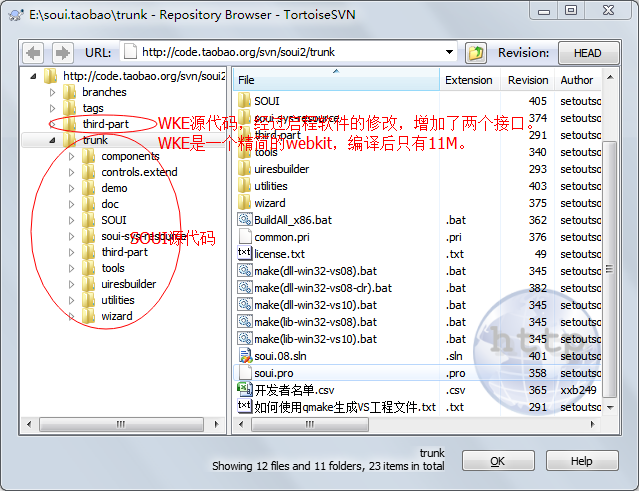
Task: Click the HEAD revision button
Action: tap(588, 53)
